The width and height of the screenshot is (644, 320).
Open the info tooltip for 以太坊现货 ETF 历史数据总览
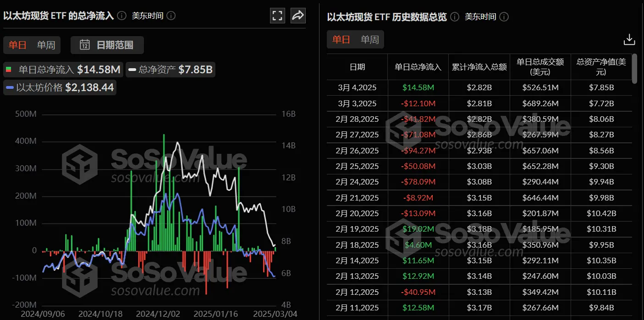pos(454,17)
